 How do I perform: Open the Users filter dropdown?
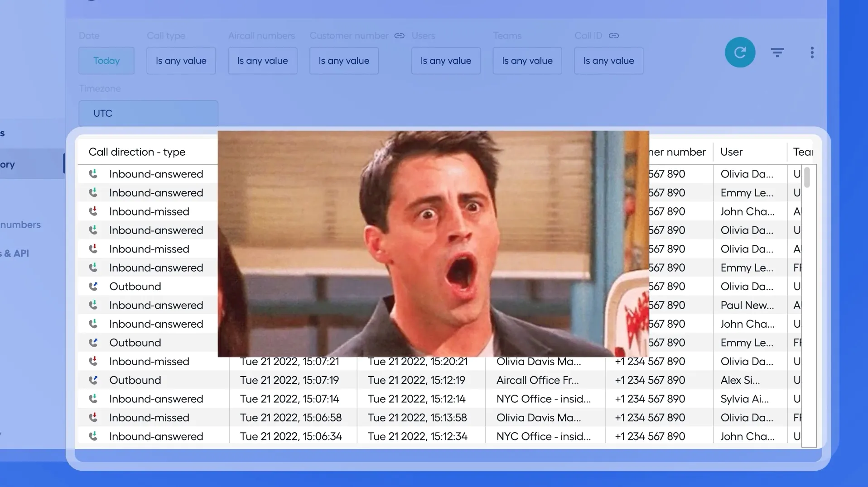point(446,61)
